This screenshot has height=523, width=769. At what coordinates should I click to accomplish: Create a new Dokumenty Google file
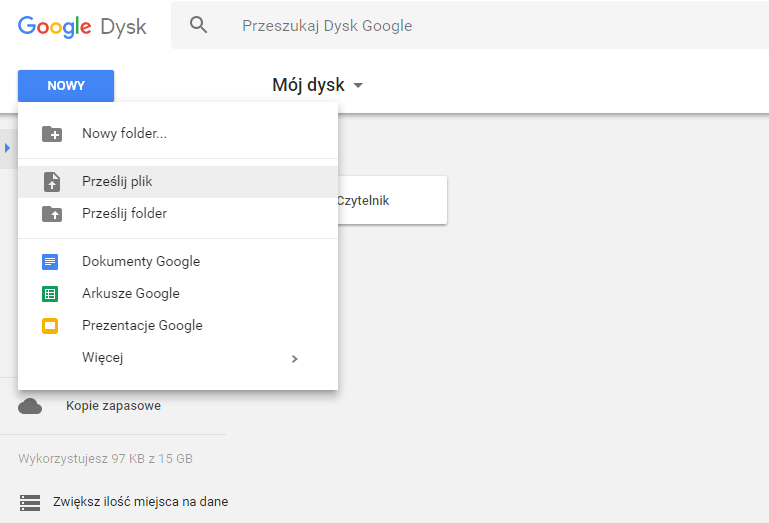178,262
